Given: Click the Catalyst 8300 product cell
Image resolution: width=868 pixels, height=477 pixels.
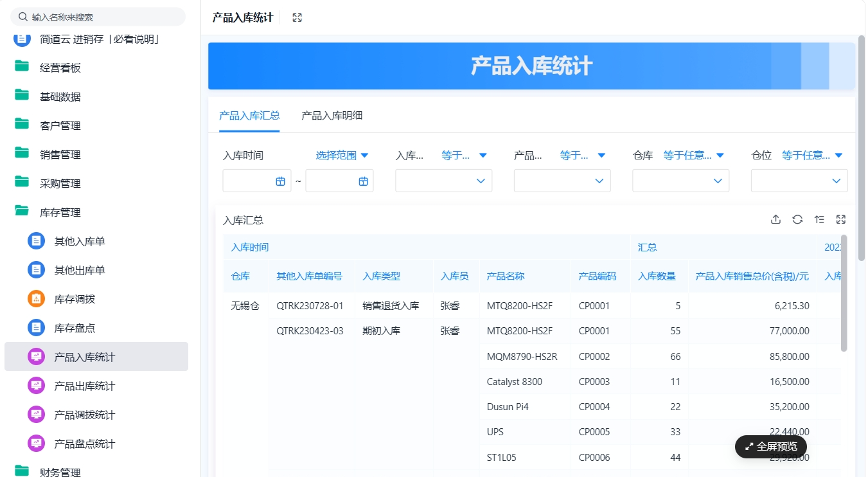Looking at the screenshot, I should (x=515, y=381).
